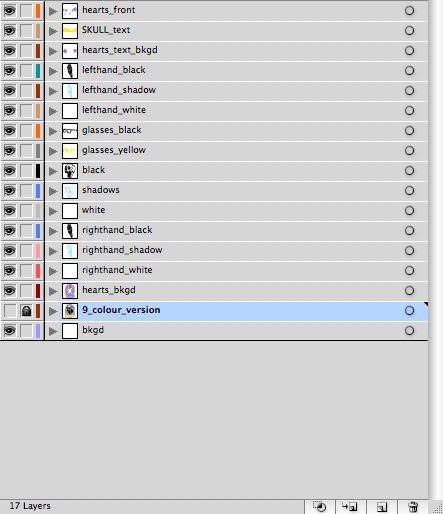Hide the glasses_black layer with eye icon
This screenshot has height=514, width=443.
[9, 131]
